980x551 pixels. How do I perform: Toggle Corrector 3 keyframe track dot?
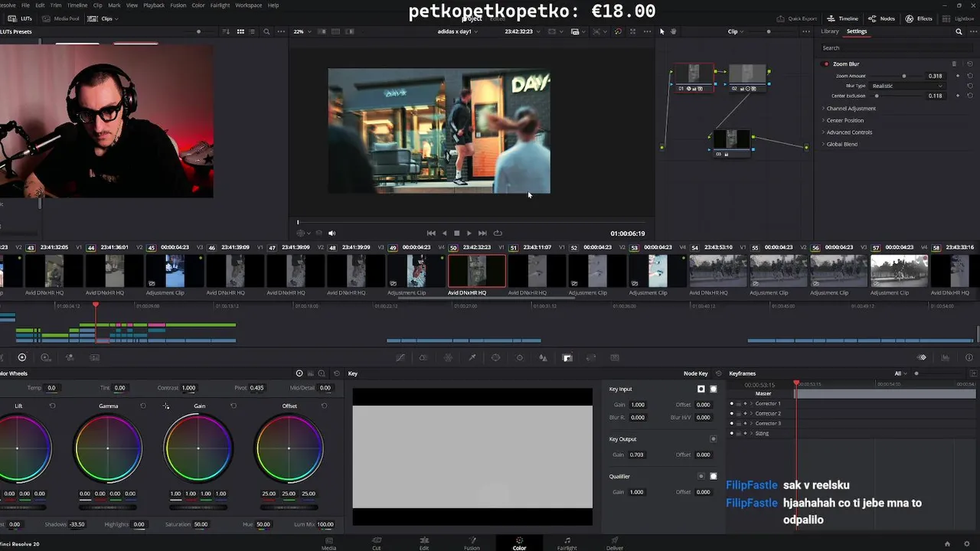click(x=731, y=423)
